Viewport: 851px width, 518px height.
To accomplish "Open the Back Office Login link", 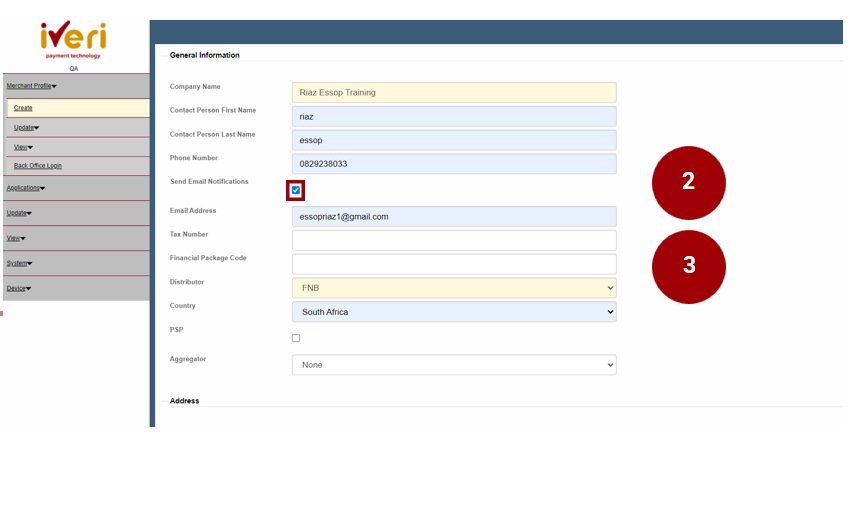I will coord(38,166).
